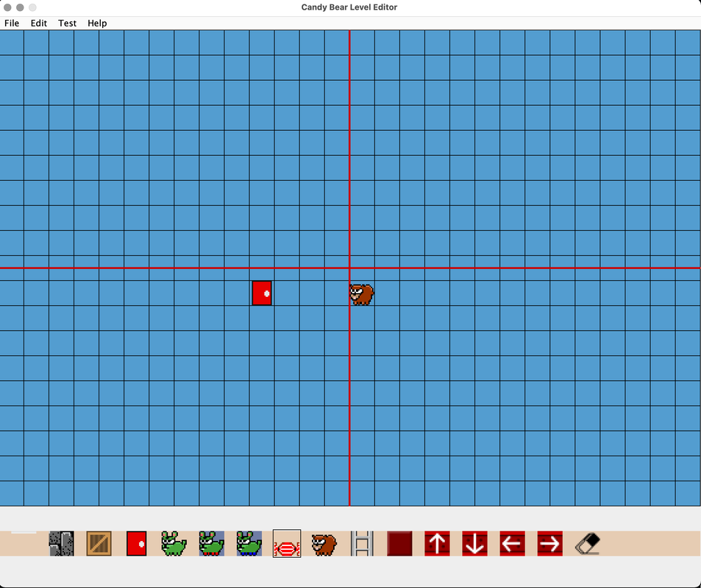Screen dimensions: 701x588
Task: Open the Help menu
Action: click(x=97, y=23)
